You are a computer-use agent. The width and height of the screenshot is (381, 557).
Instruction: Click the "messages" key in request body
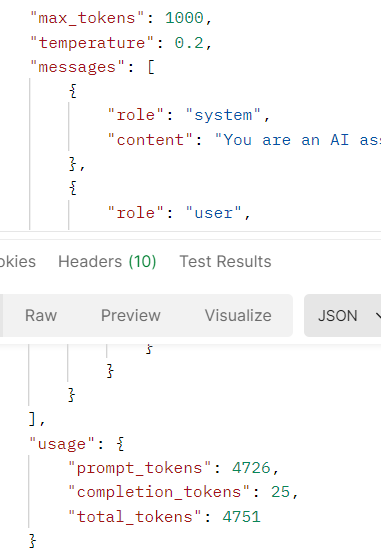tap(77, 67)
